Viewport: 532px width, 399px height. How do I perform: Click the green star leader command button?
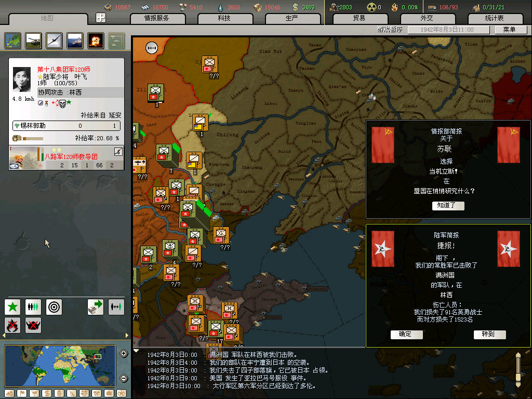(12, 307)
